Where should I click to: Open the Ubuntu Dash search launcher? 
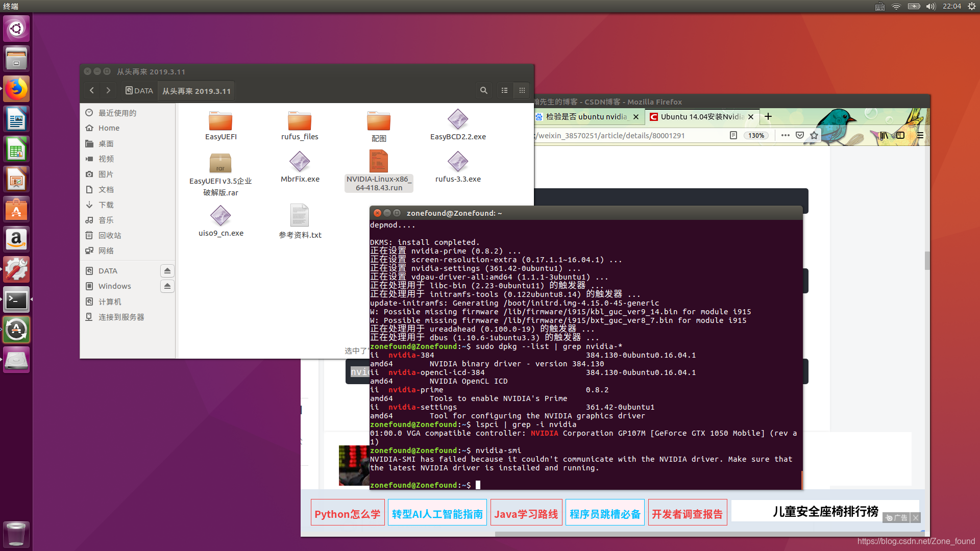[x=16, y=28]
